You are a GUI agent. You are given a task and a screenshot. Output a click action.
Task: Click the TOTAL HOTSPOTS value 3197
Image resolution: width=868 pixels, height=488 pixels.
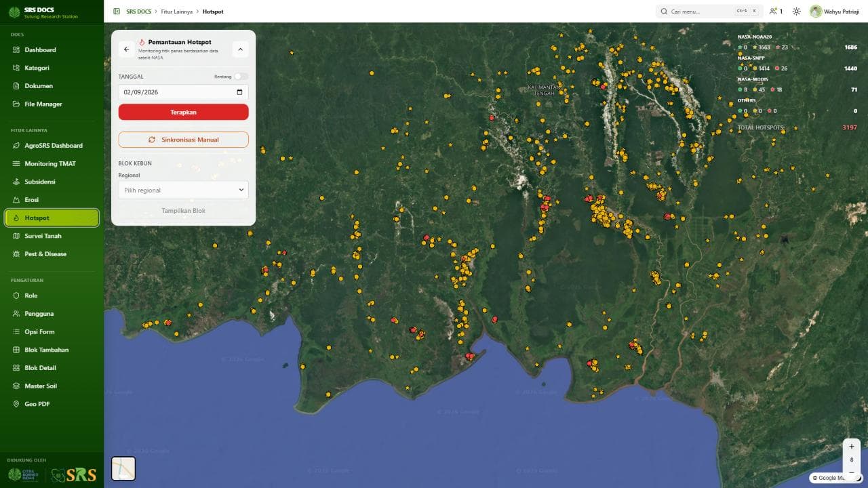click(850, 127)
